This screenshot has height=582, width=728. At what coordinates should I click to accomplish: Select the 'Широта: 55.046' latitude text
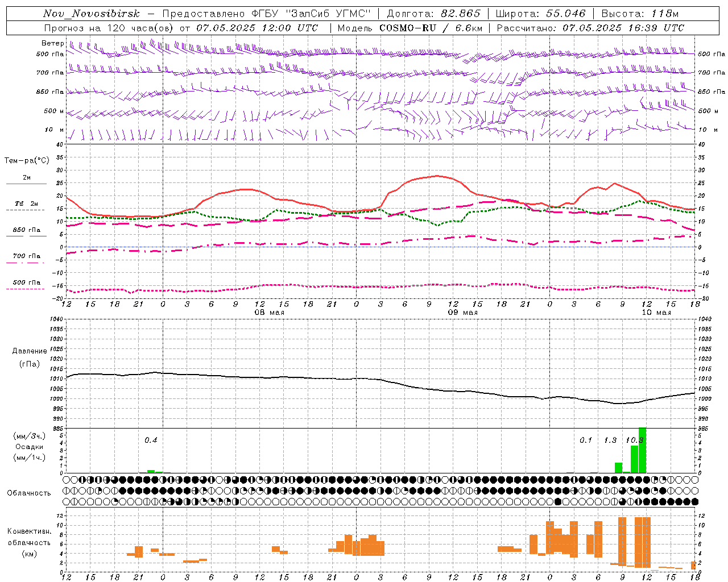(540, 14)
